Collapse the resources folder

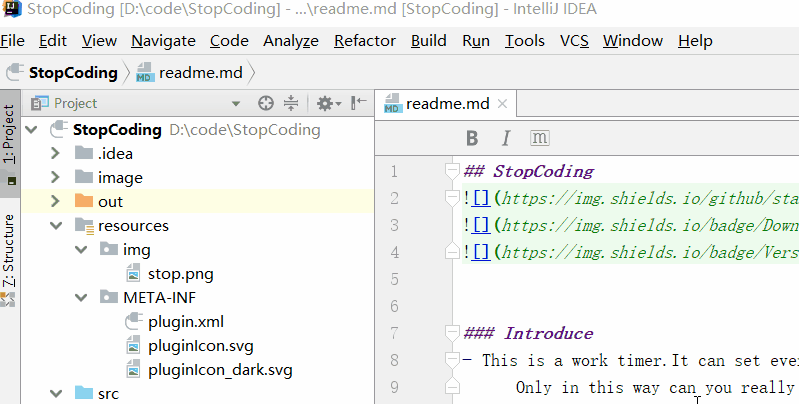pyautogui.click(x=56, y=225)
